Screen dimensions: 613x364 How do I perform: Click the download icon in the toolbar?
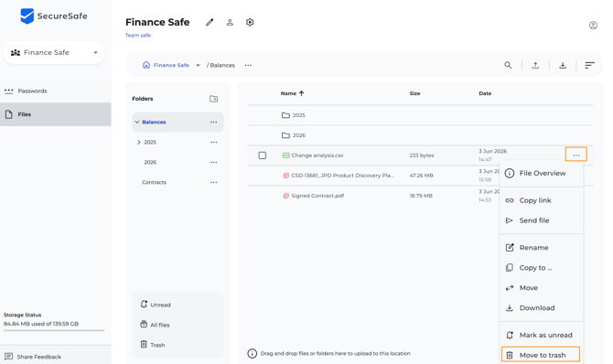coord(563,65)
